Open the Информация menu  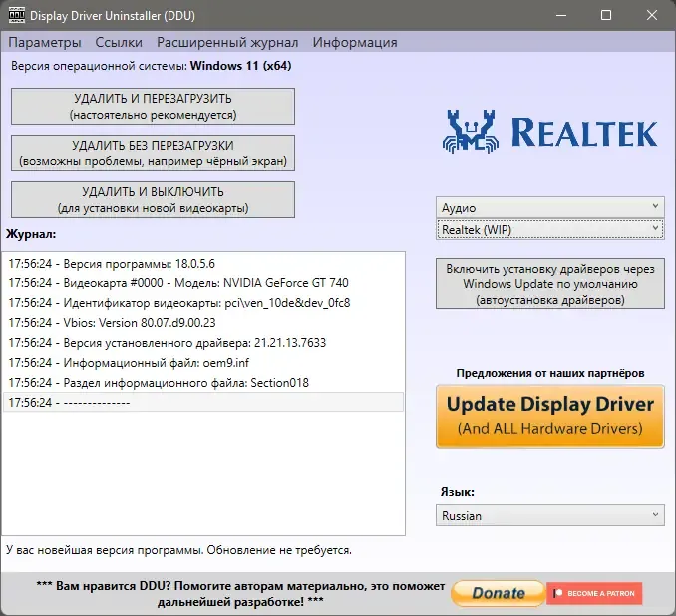pyautogui.click(x=355, y=42)
